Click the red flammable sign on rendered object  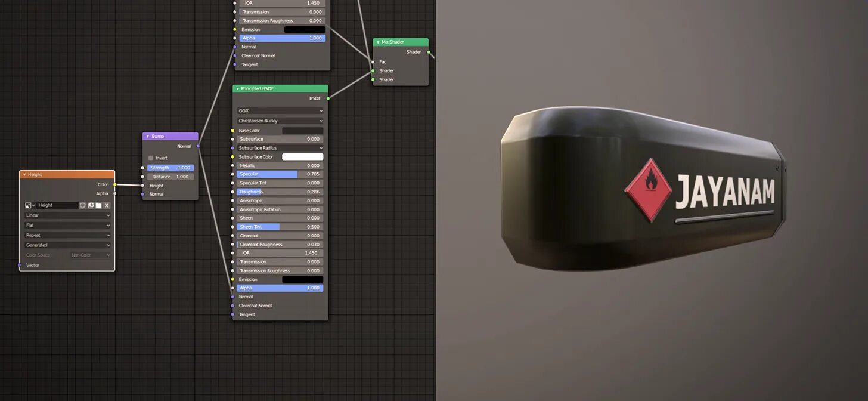[648, 190]
